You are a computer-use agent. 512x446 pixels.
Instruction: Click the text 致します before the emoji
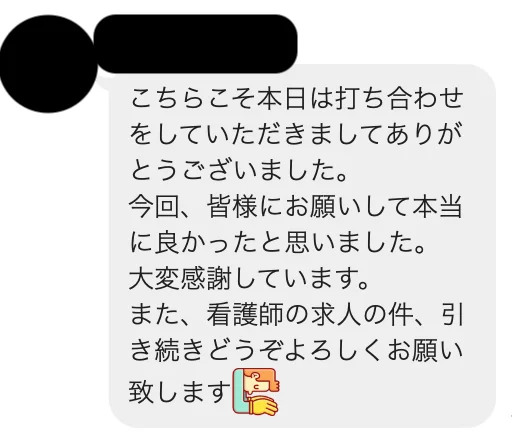pyautogui.click(x=180, y=392)
